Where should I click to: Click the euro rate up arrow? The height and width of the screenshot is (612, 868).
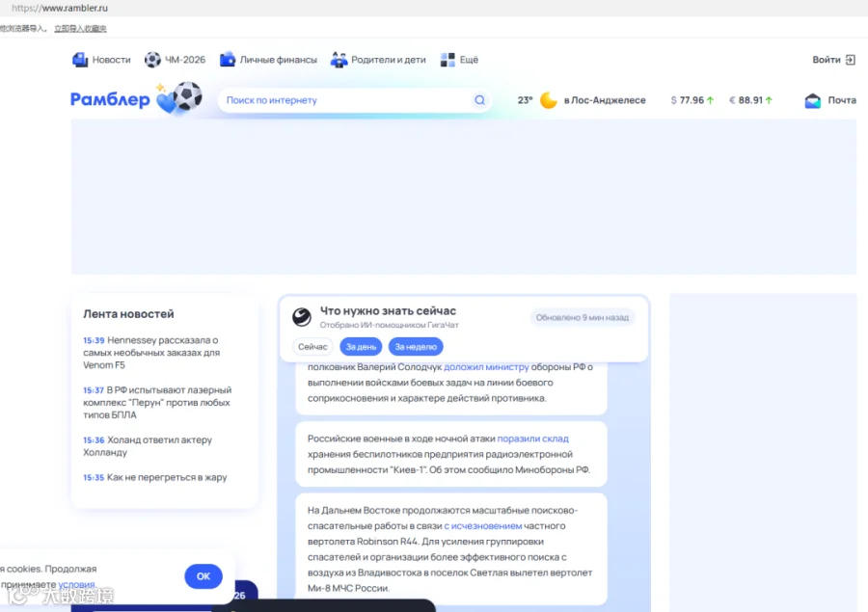click(769, 100)
